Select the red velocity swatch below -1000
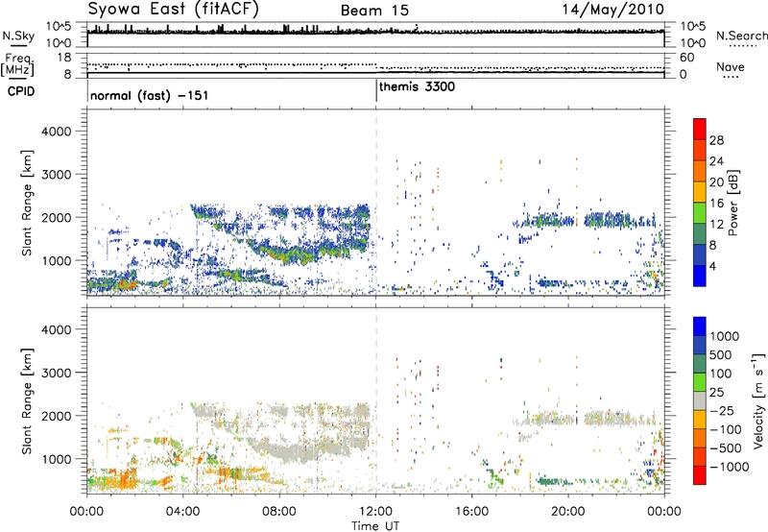This screenshot has height=532, width=768. click(700, 475)
